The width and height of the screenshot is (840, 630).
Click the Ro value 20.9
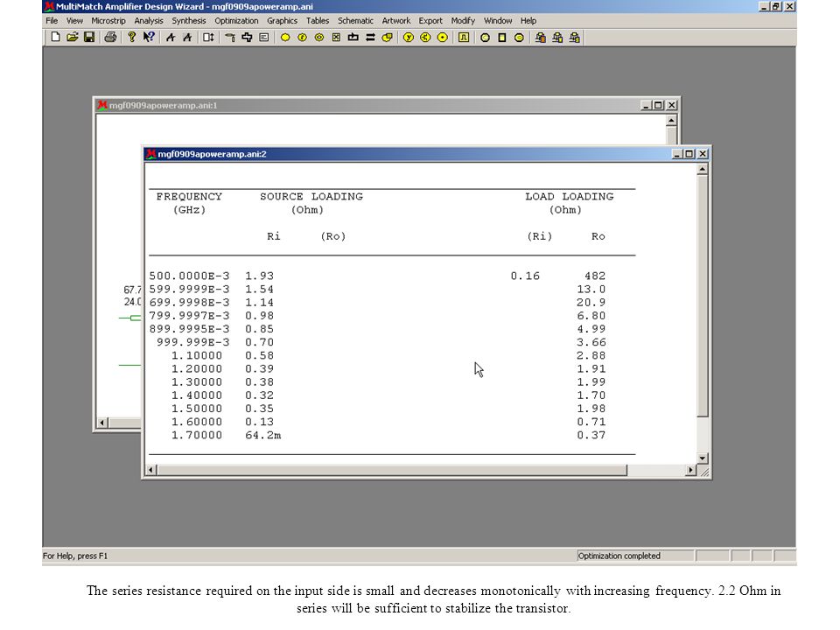pyautogui.click(x=591, y=303)
